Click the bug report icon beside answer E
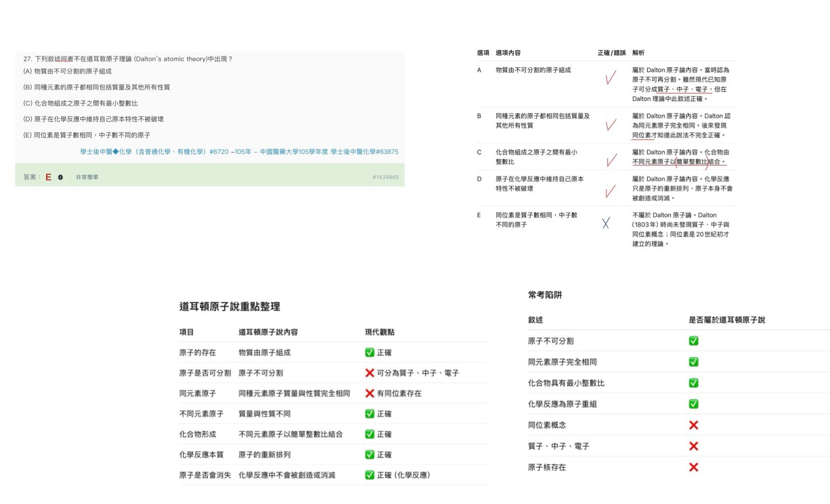The image size is (830, 504). (x=61, y=177)
